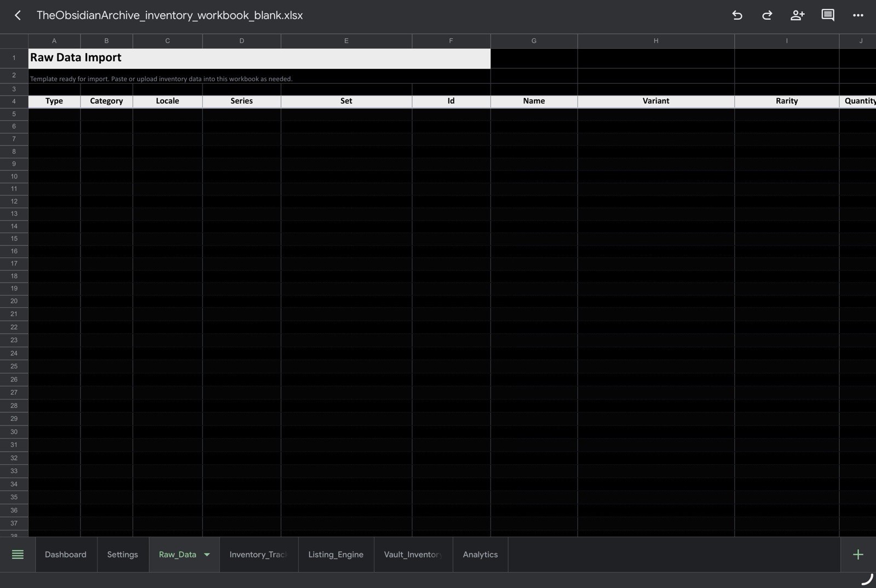Select column F header
Screen dimensions: 876x588
[x=451, y=41]
